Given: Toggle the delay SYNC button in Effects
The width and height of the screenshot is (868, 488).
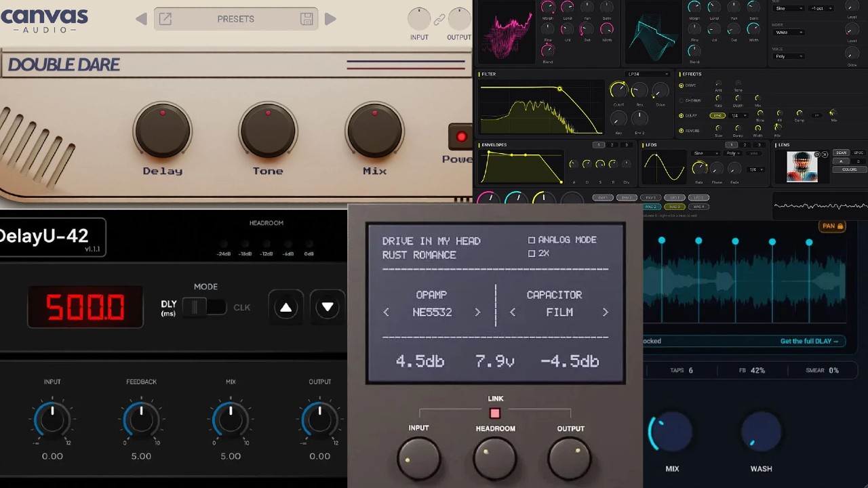Looking at the screenshot, I should tap(717, 116).
